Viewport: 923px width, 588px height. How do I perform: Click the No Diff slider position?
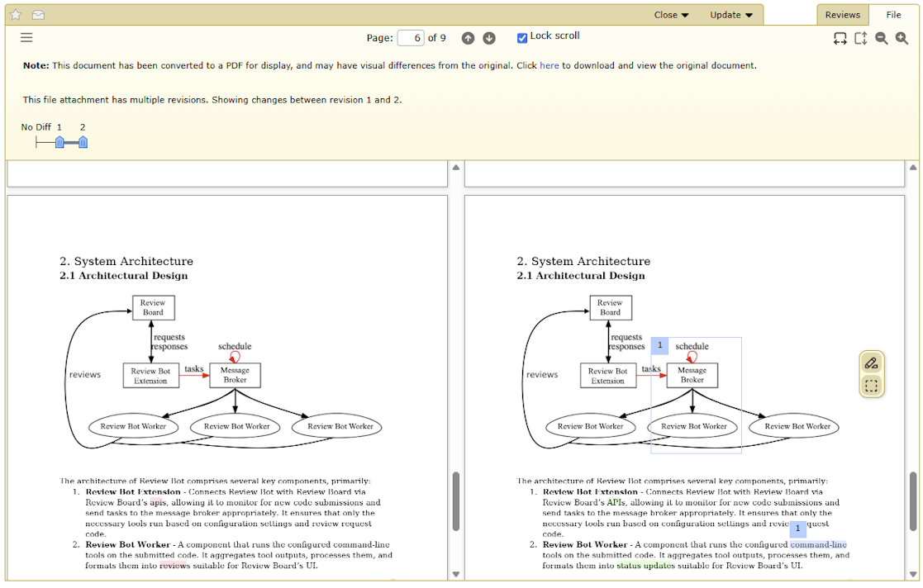(36, 142)
